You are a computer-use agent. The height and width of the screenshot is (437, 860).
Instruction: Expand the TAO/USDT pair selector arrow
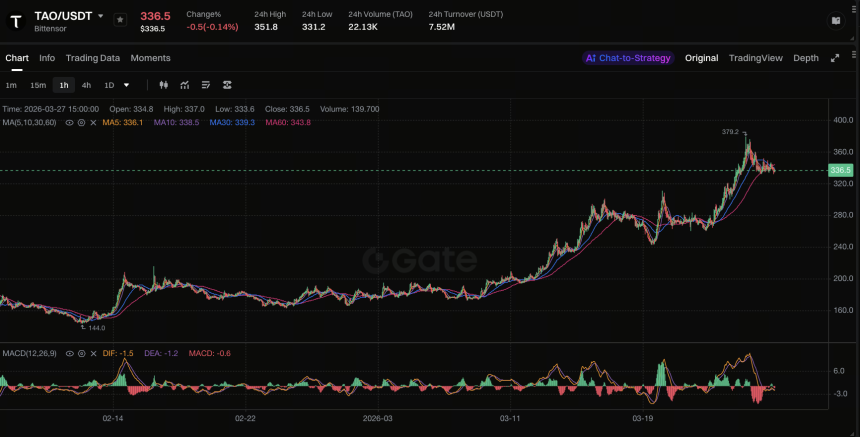pos(100,16)
